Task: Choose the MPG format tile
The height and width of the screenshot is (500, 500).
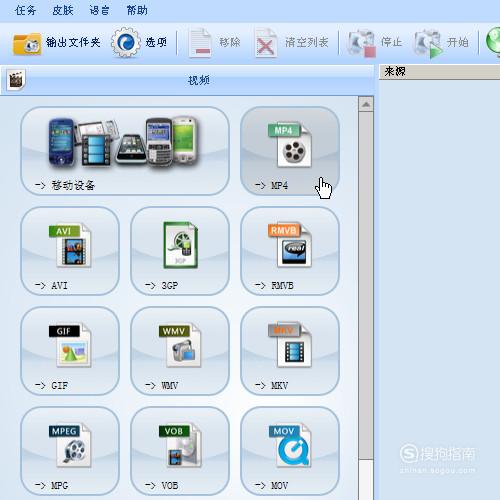Action: pos(70,451)
